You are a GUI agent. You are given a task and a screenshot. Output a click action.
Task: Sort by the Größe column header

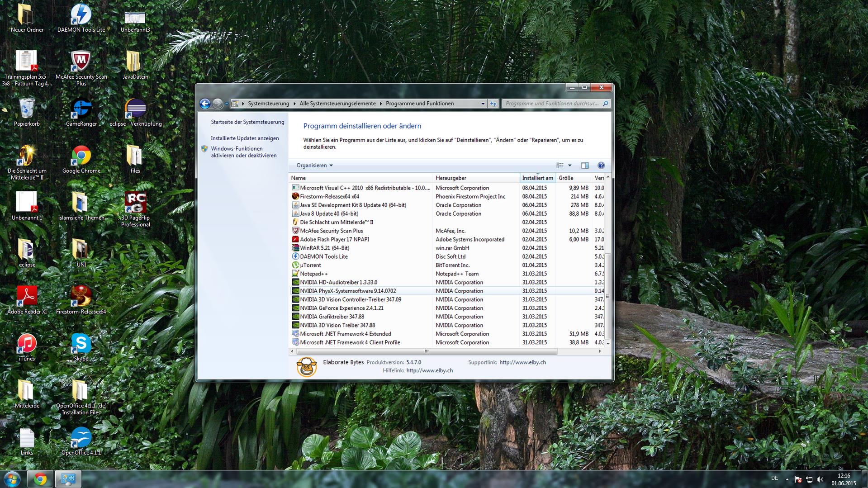tap(574, 178)
